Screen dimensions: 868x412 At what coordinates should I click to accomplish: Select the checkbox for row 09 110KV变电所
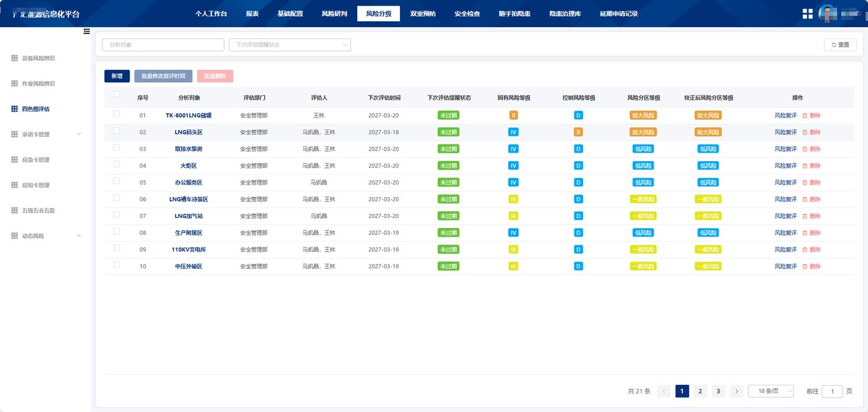point(117,248)
